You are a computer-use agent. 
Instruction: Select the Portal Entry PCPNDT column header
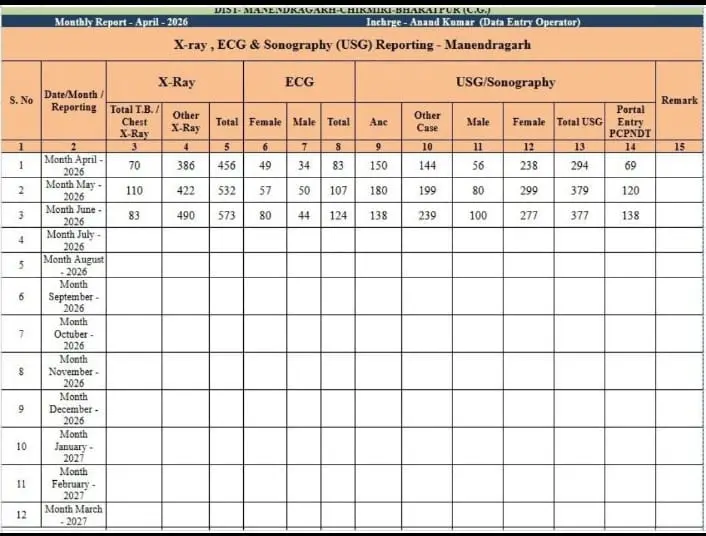(x=630, y=121)
